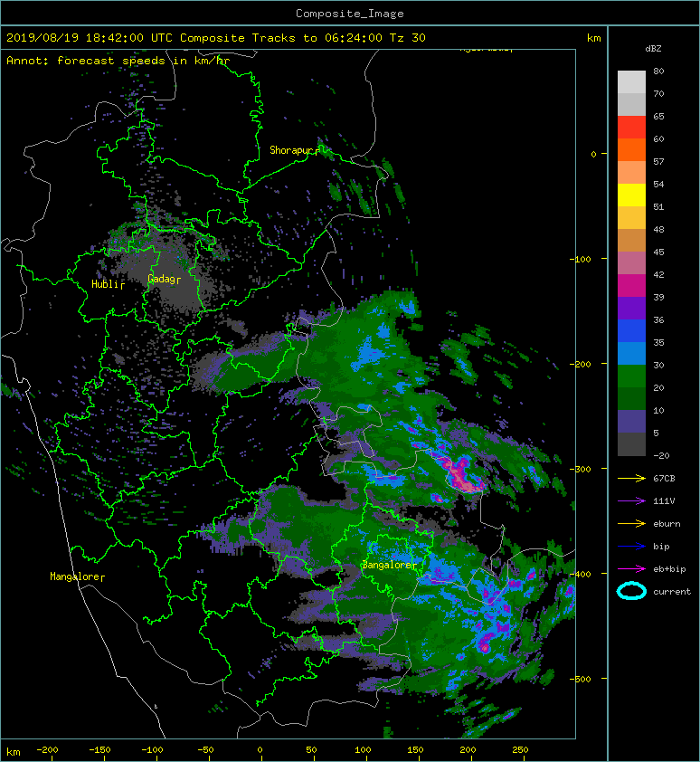Click the Gadag city label
This screenshot has width=700, height=762.
click(x=164, y=279)
